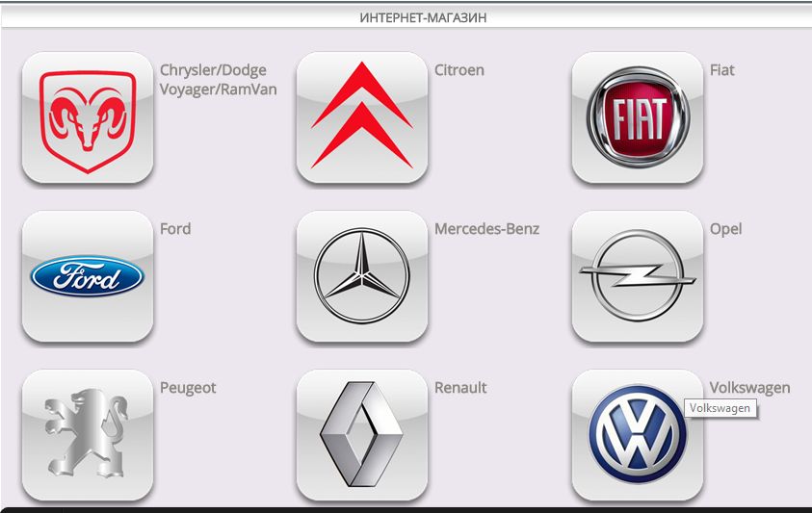This screenshot has height=513, width=812.
Task: Open the Ford text link
Action: tap(175, 229)
